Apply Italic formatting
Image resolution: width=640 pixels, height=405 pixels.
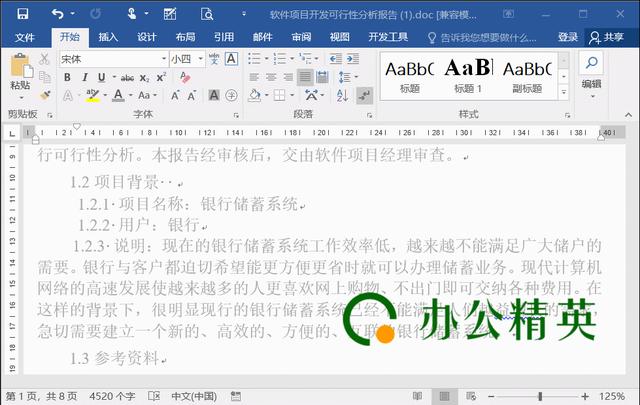coord(85,77)
